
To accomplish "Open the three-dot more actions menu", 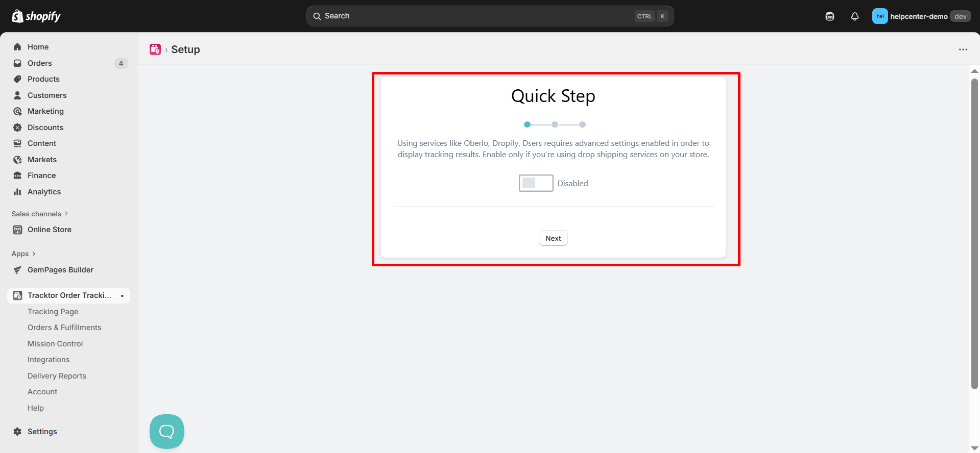I will pos(963,49).
